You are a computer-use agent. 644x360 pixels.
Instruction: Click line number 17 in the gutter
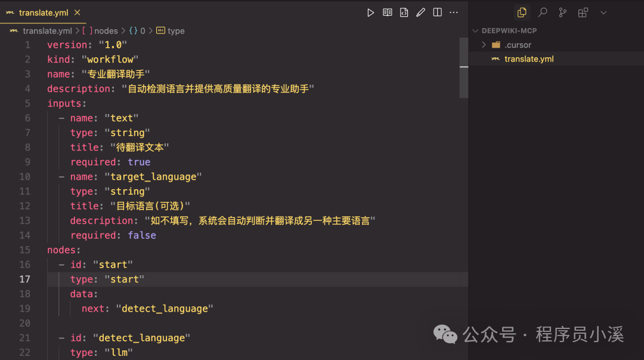[x=24, y=279]
